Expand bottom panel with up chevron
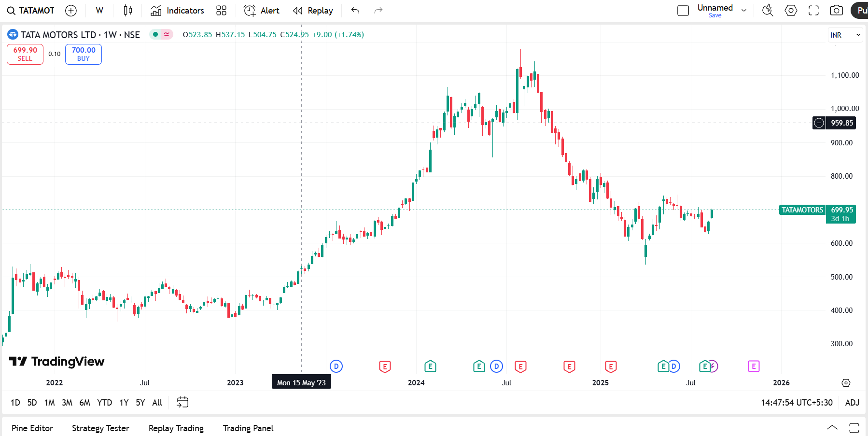The height and width of the screenshot is (436, 868). (x=832, y=428)
